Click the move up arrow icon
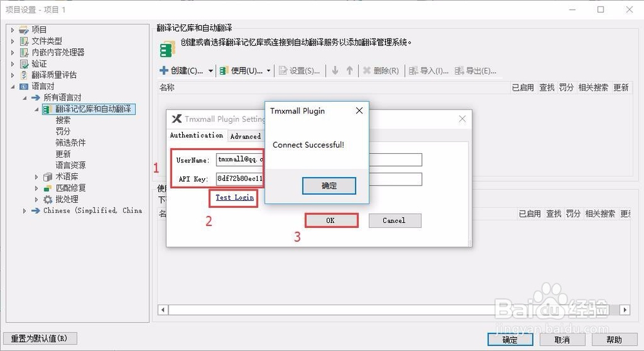This screenshot has width=644, height=351. point(350,71)
